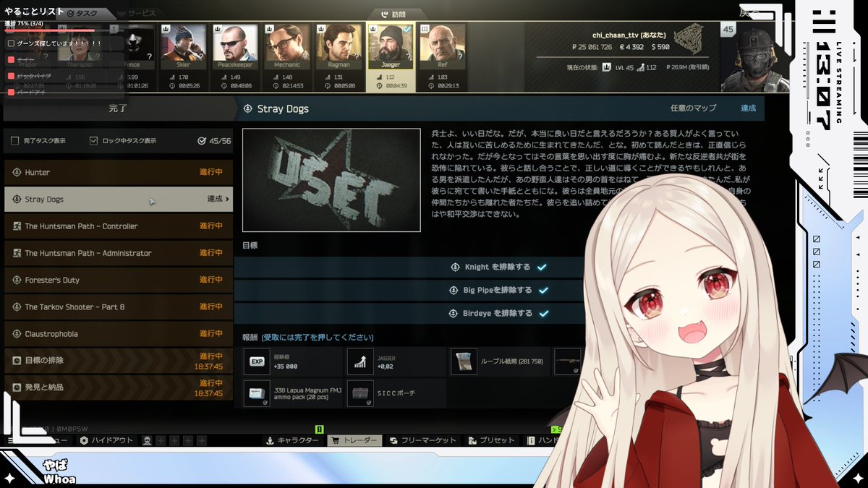
Task: Click the ₽ 25 061 726 rouble balance
Action: point(592,47)
